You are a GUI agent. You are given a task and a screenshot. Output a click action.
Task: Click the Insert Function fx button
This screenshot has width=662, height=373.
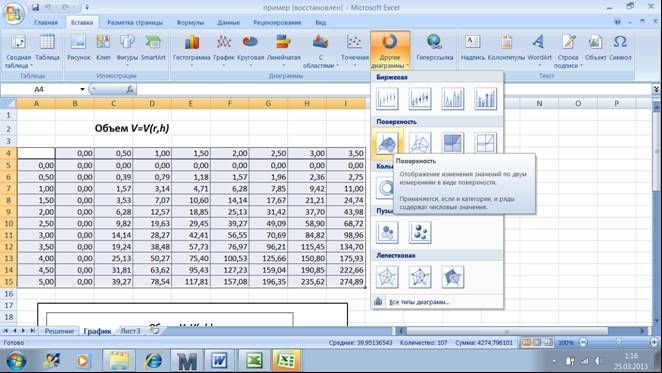(130, 89)
